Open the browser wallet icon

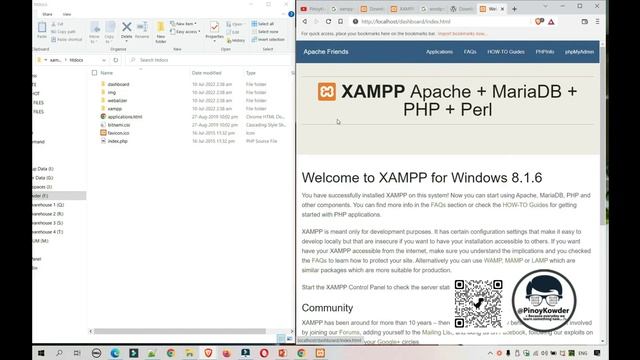(584, 22)
